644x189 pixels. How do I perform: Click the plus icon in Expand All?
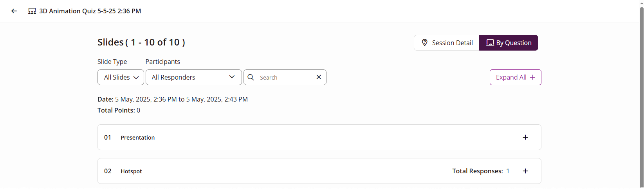pyautogui.click(x=532, y=77)
